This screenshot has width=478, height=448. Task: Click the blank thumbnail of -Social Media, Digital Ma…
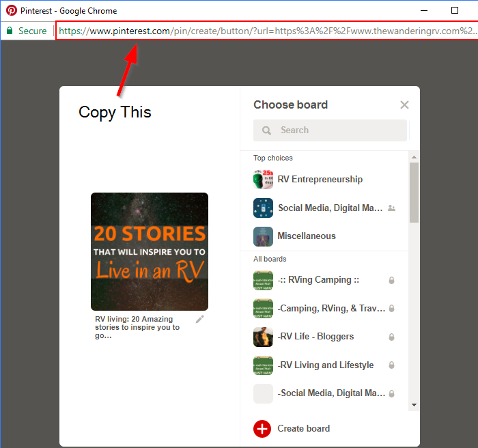[x=263, y=394]
